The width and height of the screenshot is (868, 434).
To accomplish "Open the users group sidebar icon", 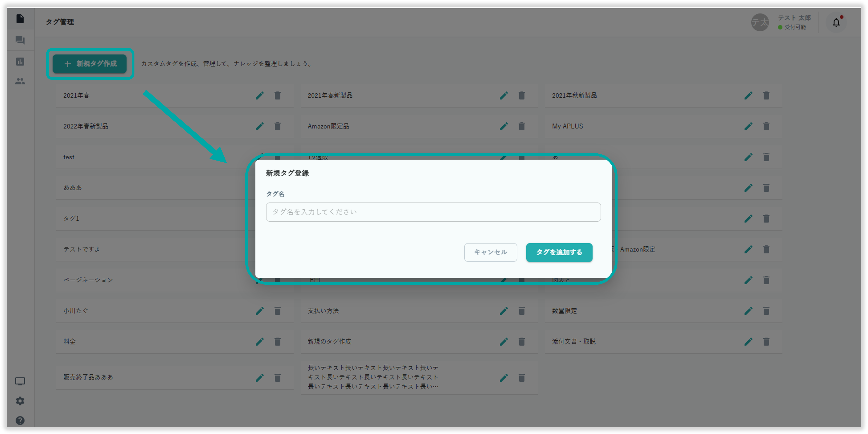I will pyautogui.click(x=20, y=81).
